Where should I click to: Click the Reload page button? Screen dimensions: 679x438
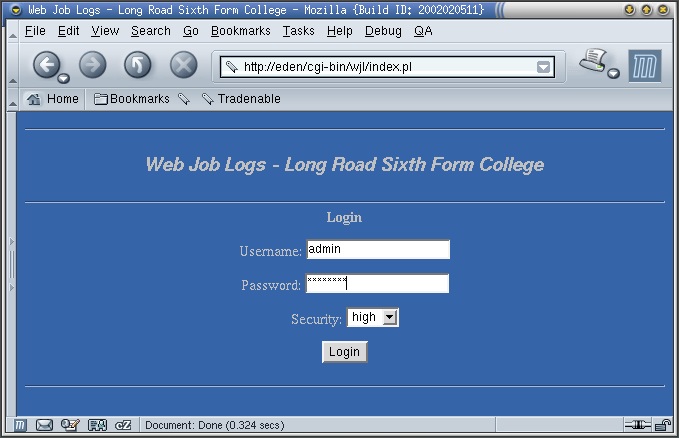(x=138, y=65)
